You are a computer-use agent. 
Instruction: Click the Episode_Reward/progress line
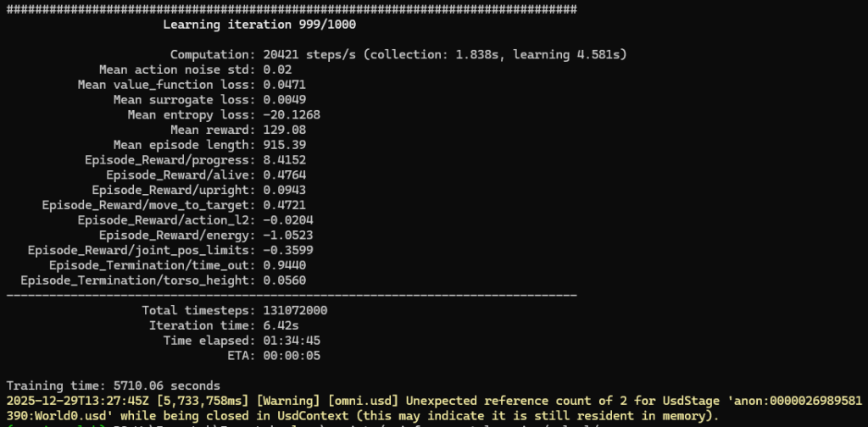click(195, 159)
